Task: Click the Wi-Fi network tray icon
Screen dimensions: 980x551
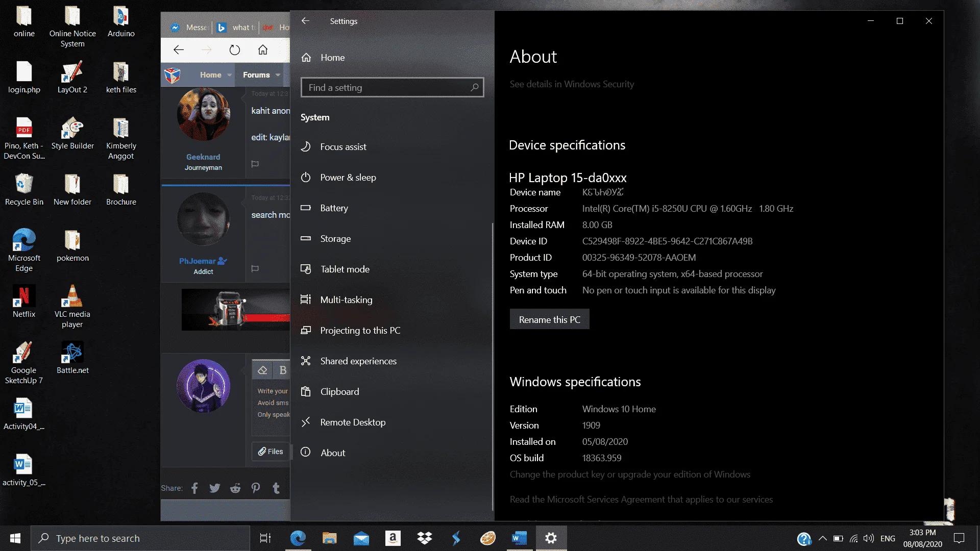Action: coord(853,538)
